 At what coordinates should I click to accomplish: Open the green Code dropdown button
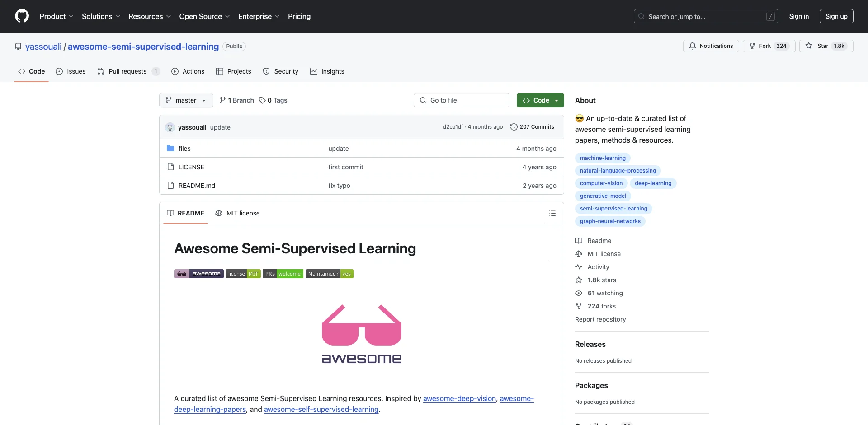pos(540,100)
